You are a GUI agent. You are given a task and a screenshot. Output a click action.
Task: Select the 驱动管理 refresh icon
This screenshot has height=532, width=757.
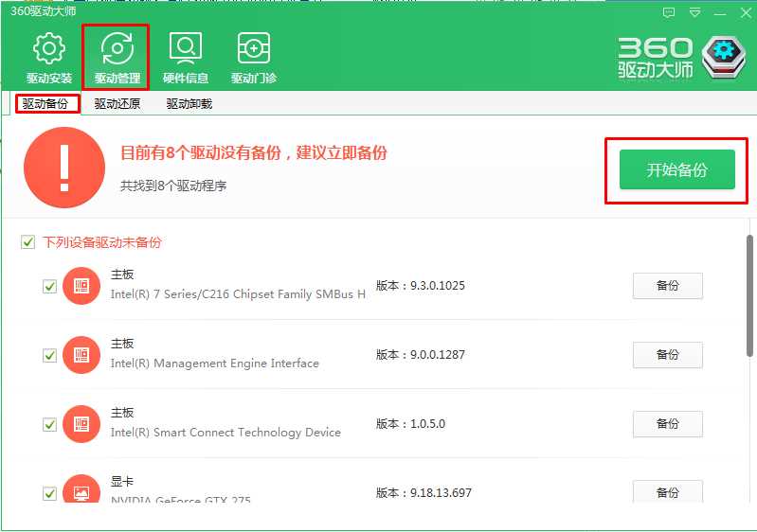[117, 48]
